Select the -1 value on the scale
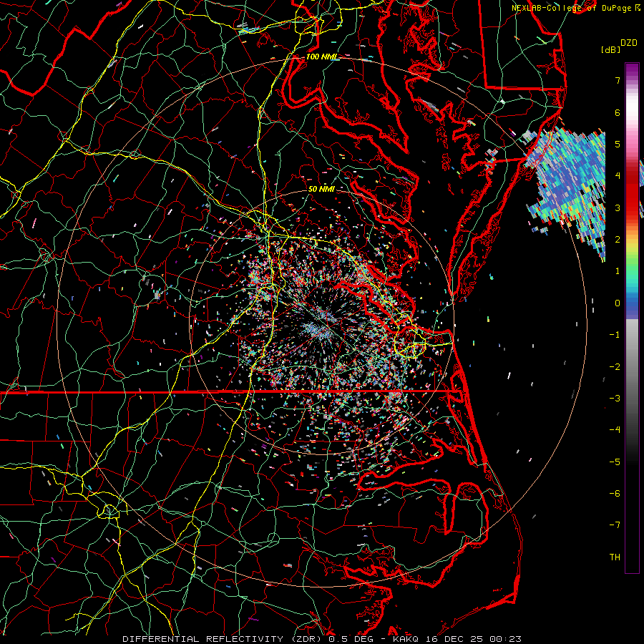Screen dimensions: 644x644 615,335
